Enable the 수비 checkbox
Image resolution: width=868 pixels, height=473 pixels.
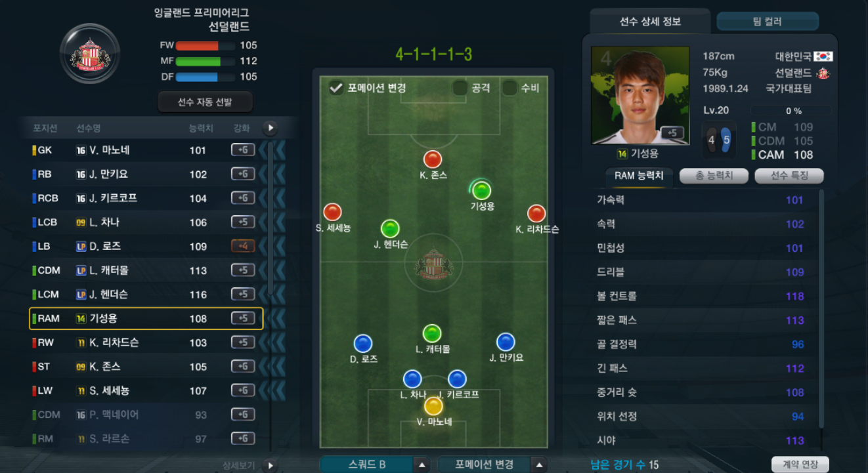510,88
